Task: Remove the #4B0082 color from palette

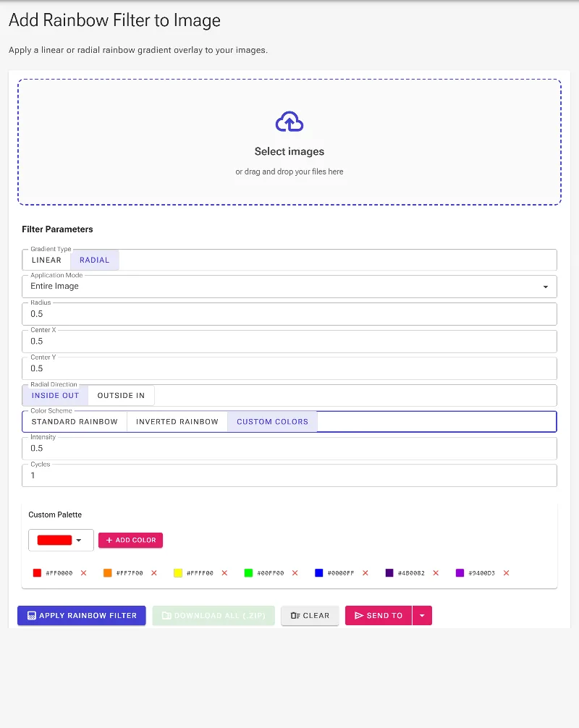Action: (436, 573)
